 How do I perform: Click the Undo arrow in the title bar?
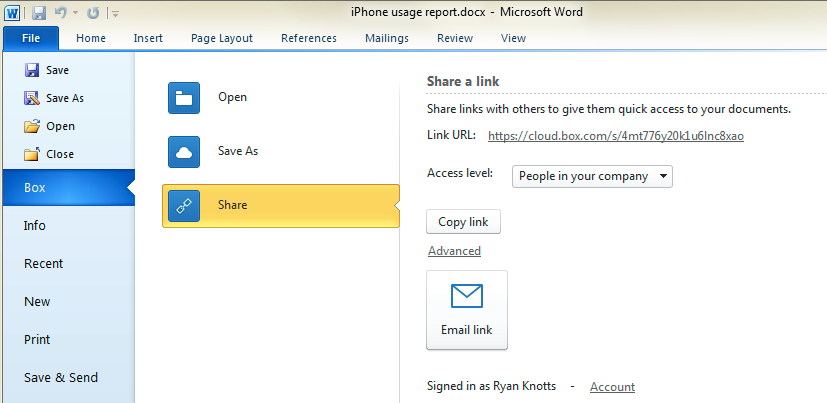click(x=61, y=13)
